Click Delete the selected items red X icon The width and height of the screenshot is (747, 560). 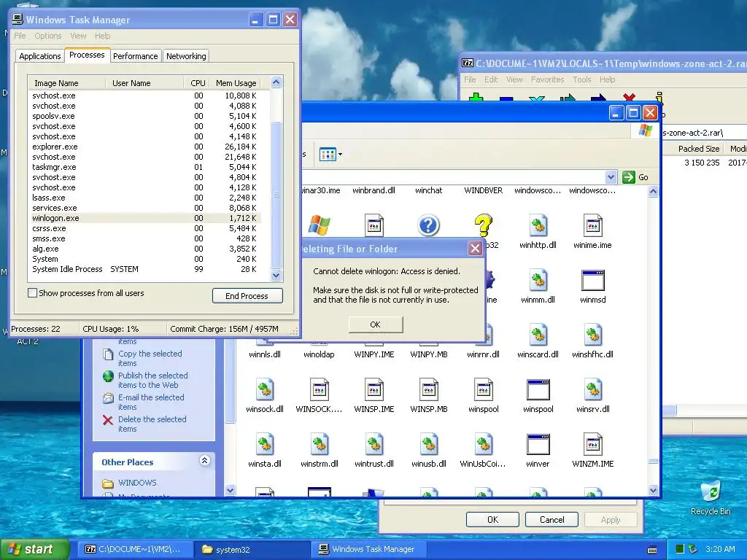[108, 420]
